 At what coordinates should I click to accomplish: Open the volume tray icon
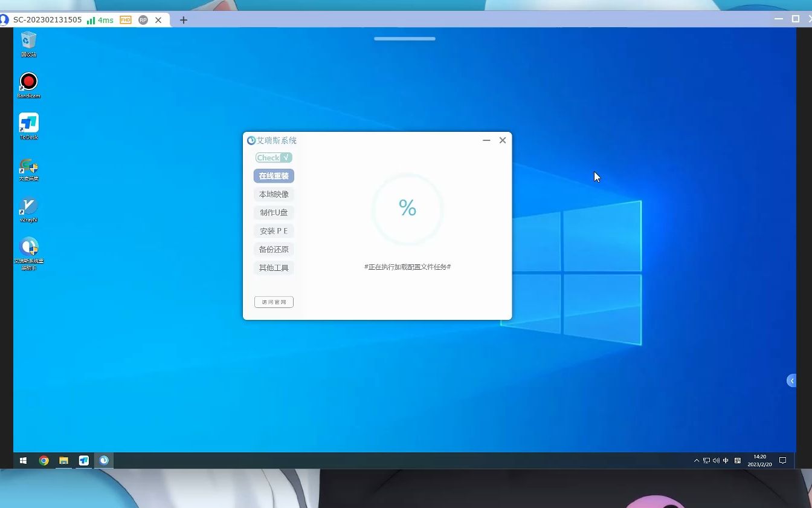coord(716,460)
